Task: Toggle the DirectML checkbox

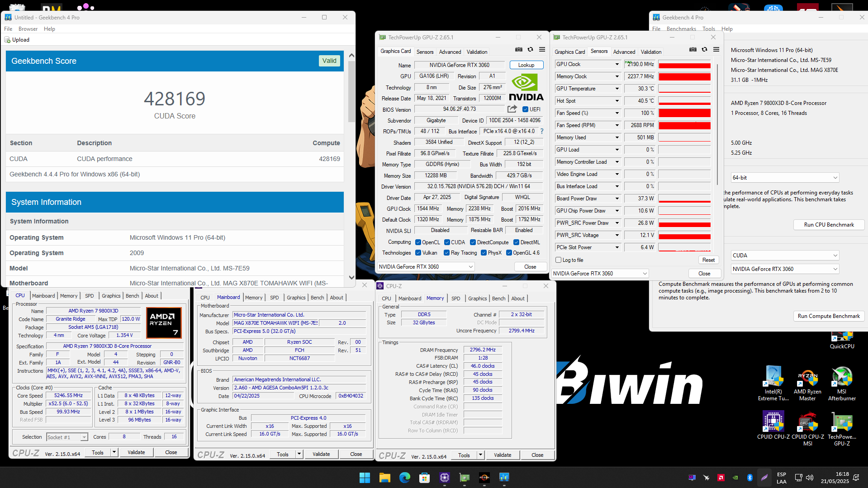Action: [x=516, y=242]
